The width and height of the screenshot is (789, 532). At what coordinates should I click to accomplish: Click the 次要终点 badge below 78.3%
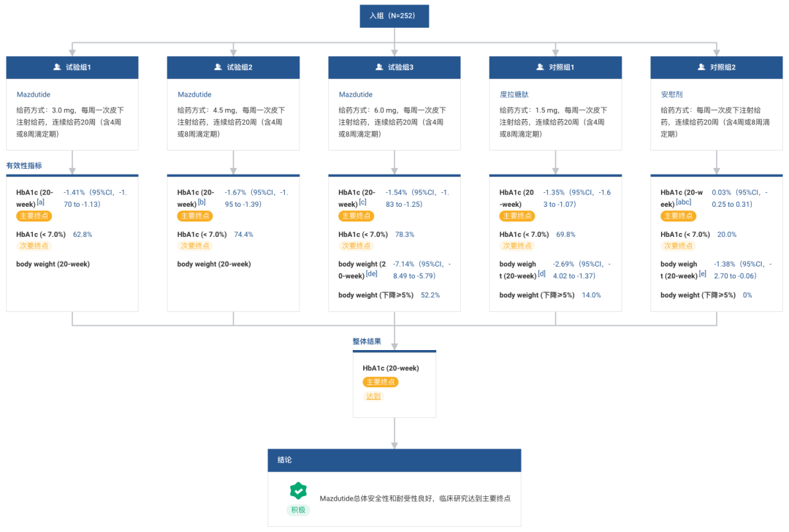click(357, 246)
